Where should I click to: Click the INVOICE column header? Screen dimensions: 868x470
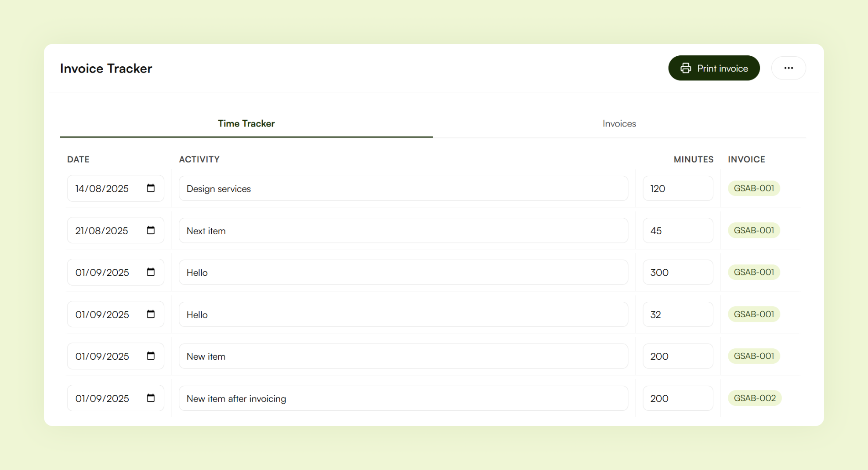[746, 159]
